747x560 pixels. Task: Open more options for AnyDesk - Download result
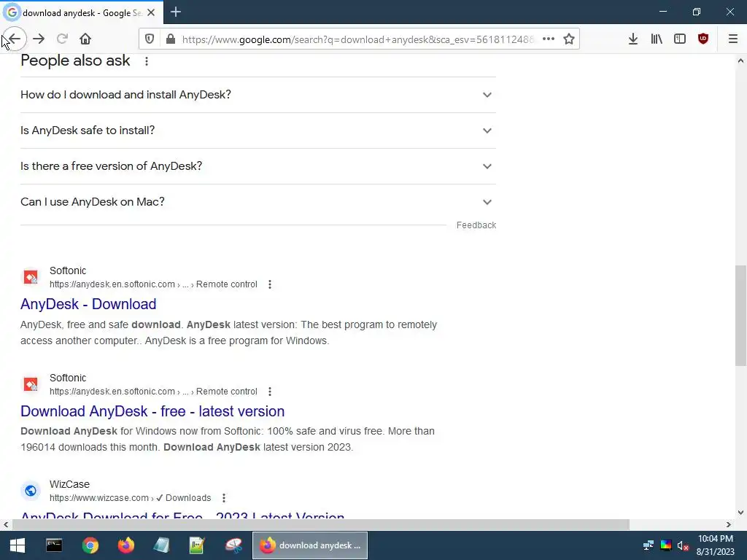(270, 284)
